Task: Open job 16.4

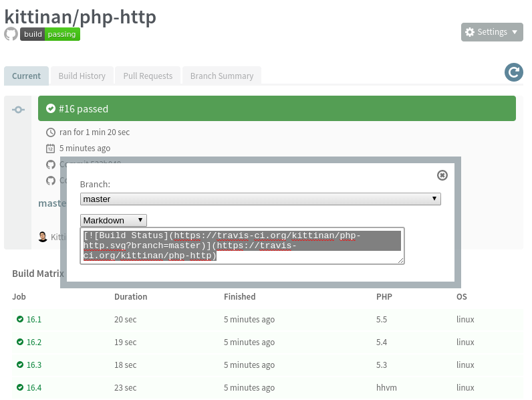Action: coord(34,388)
